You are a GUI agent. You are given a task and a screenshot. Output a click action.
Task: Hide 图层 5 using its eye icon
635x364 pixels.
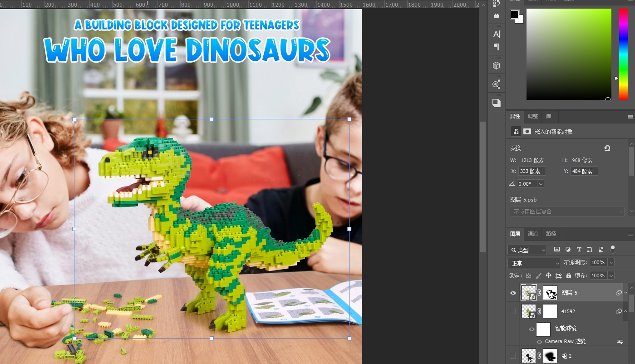pos(513,293)
